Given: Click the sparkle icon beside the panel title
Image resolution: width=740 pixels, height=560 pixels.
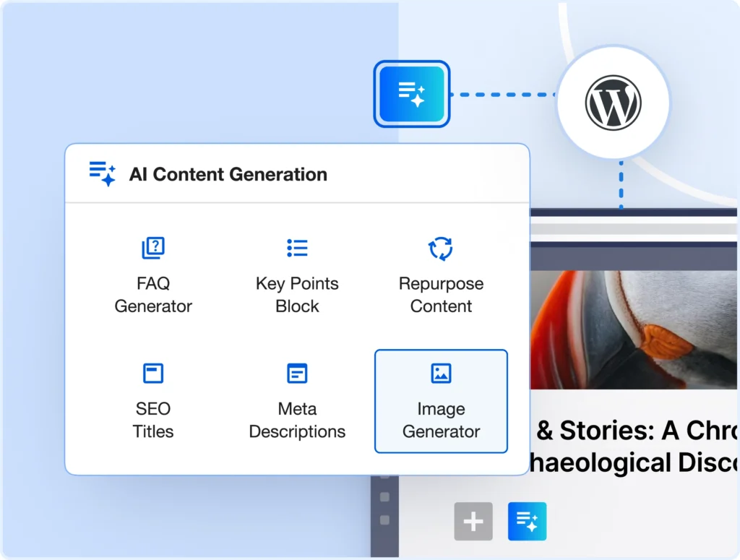Looking at the screenshot, I should tap(103, 173).
